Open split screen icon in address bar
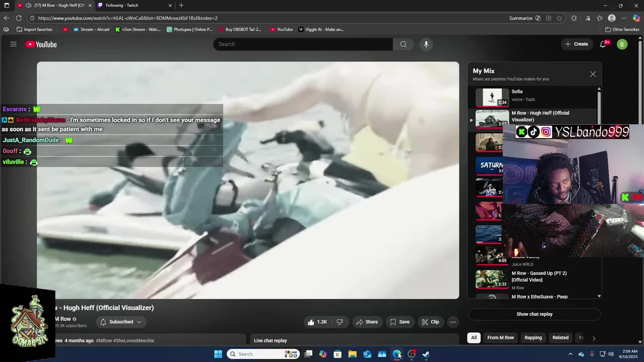This screenshot has height=362, width=644. click(x=548, y=18)
